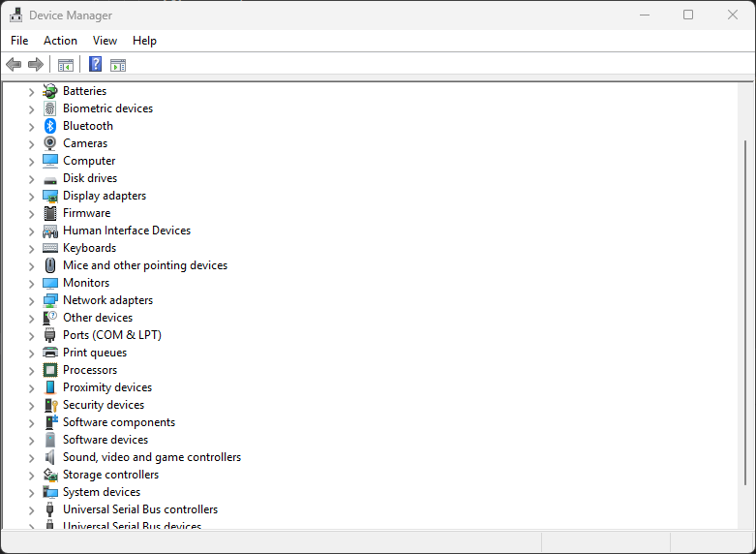The image size is (756, 554).
Task: Expand the Network adapters chevron
Action: (31, 301)
